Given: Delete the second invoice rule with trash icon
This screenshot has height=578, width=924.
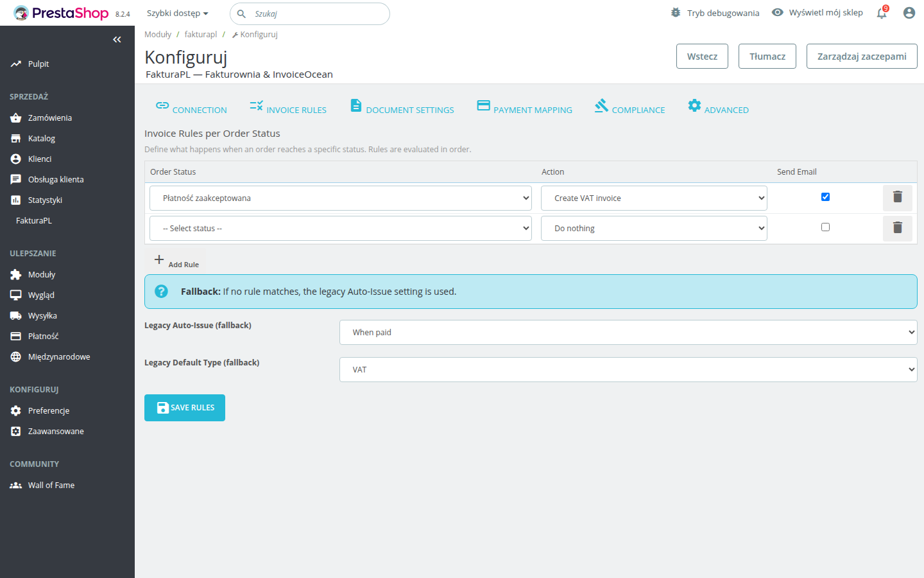Looking at the screenshot, I should pos(897,227).
